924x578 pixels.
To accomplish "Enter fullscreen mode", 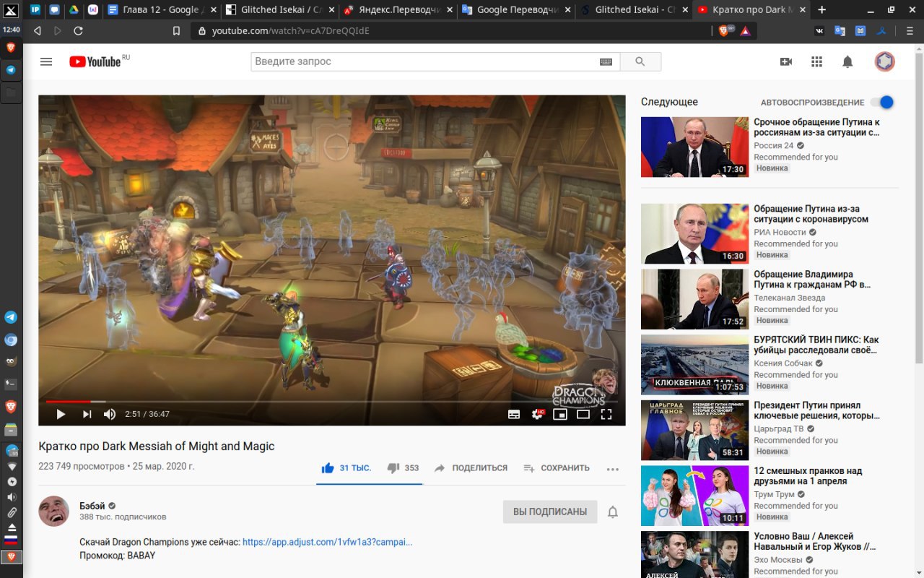I will pyautogui.click(x=606, y=414).
